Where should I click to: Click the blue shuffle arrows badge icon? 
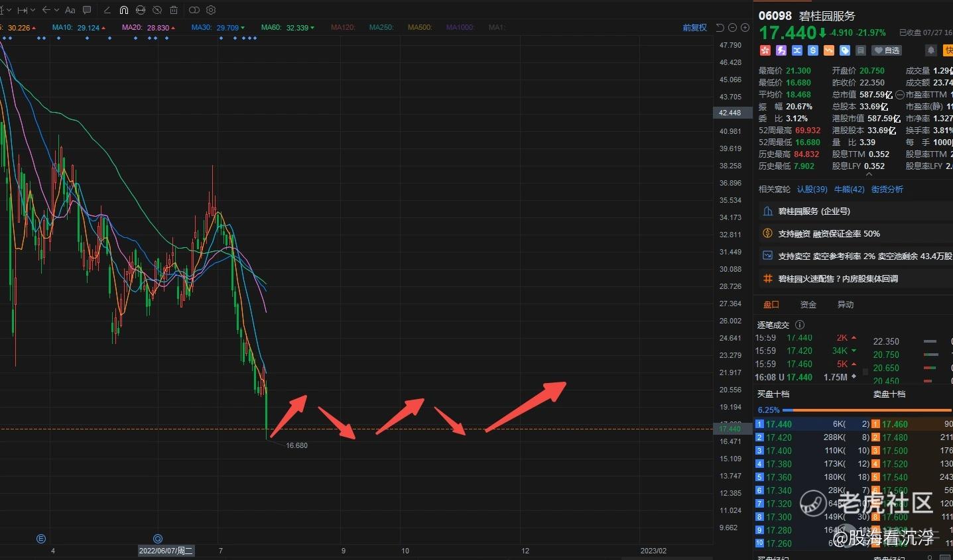pos(796,50)
